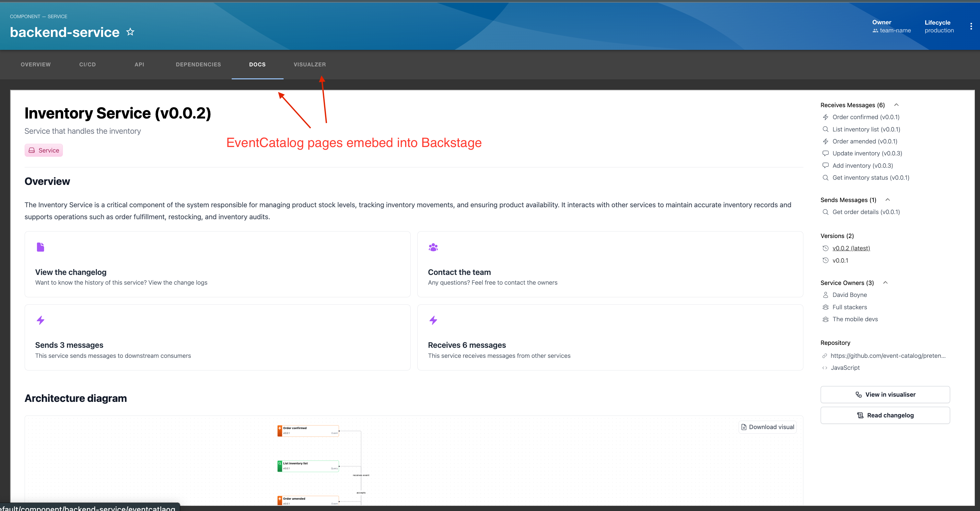Select version v0.0.1 in Versions list
The image size is (980, 511).
pos(840,260)
